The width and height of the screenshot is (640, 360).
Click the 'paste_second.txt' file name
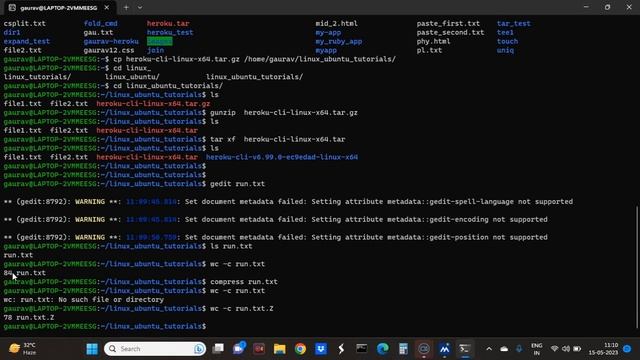point(450,33)
